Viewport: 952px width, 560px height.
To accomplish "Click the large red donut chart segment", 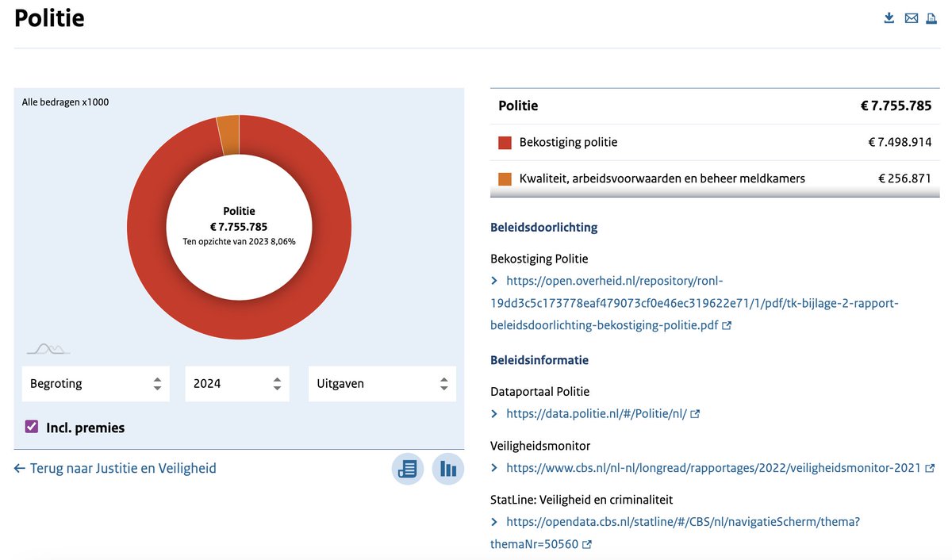I will tap(240, 321).
